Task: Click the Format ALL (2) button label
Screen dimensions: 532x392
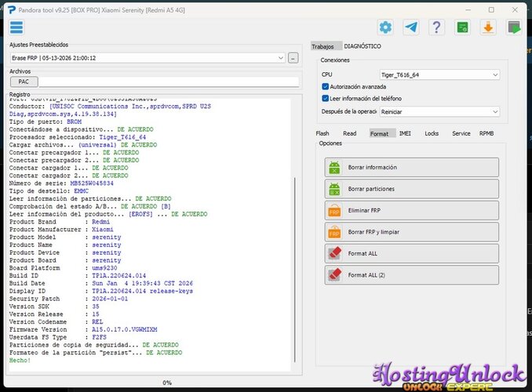Action: (x=366, y=275)
